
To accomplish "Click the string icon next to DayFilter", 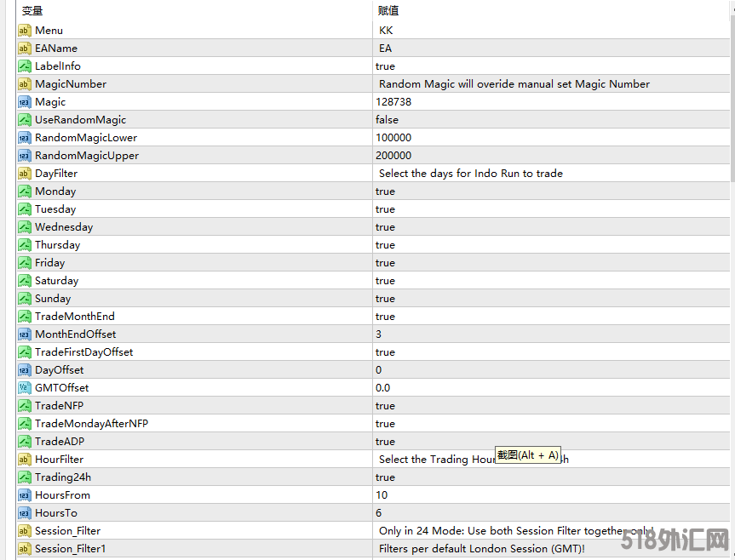I will point(24,174).
